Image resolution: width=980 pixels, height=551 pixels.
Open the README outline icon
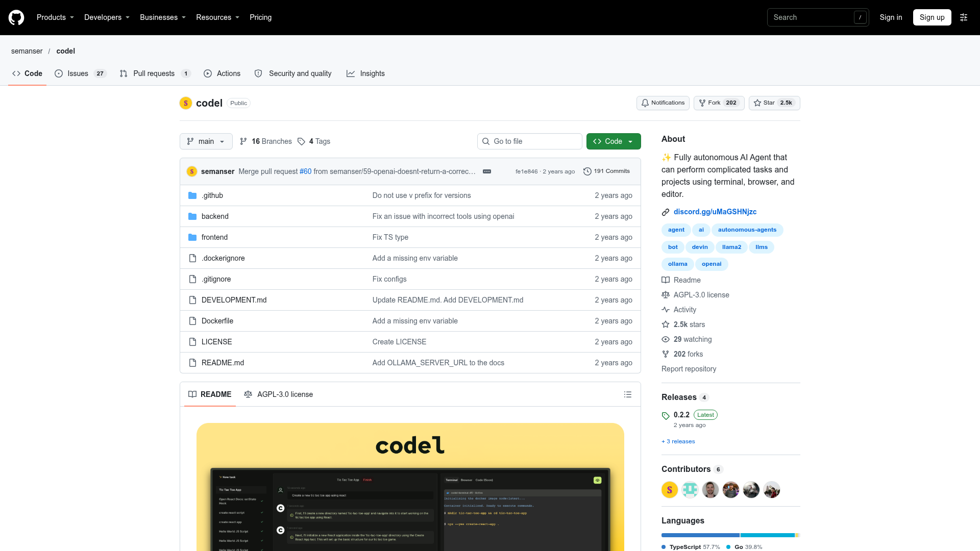[x=628, y=394]
